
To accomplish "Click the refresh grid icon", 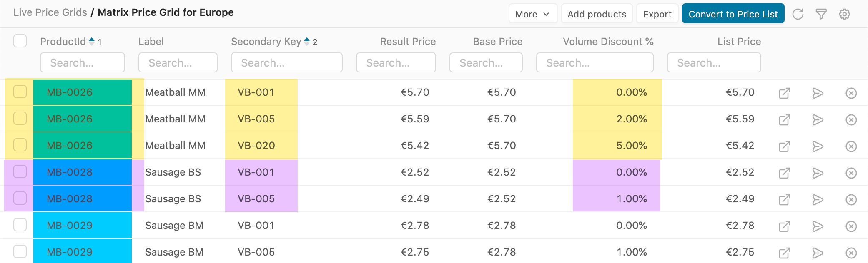I will coord(798,14).
